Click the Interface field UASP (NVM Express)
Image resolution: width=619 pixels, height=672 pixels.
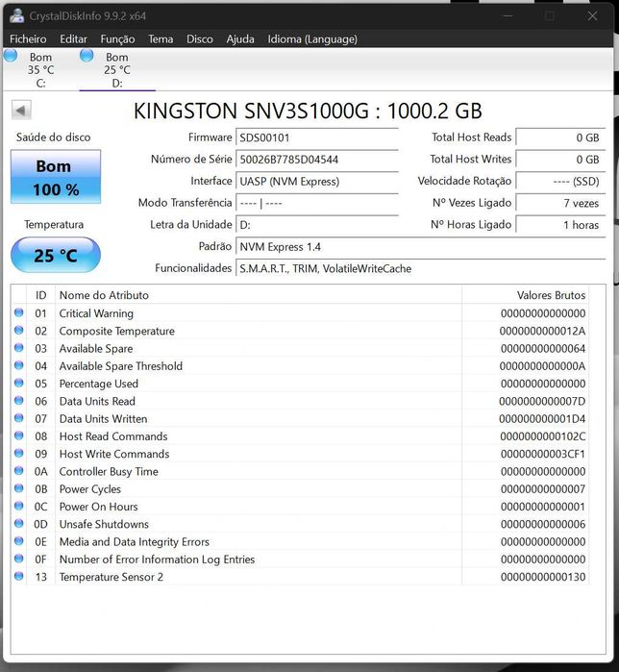[317, 182]
